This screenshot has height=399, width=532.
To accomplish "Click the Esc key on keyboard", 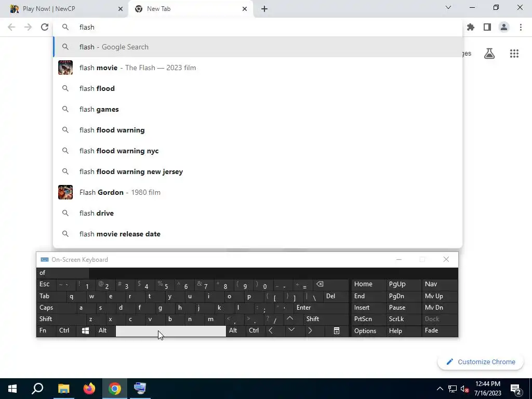I will point(46,284).
